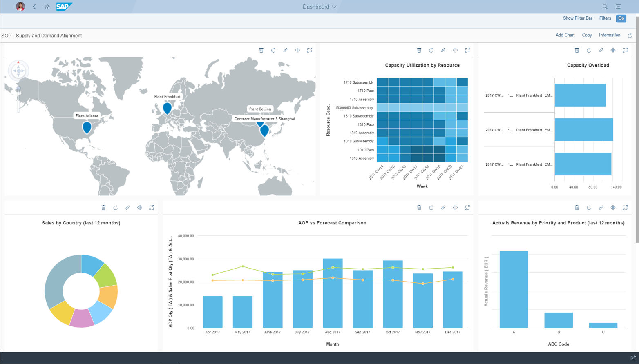The height and width of the screenshot is (364, 639).
Task: Click the map zoom navigation slider
Action: pos(18,88)
